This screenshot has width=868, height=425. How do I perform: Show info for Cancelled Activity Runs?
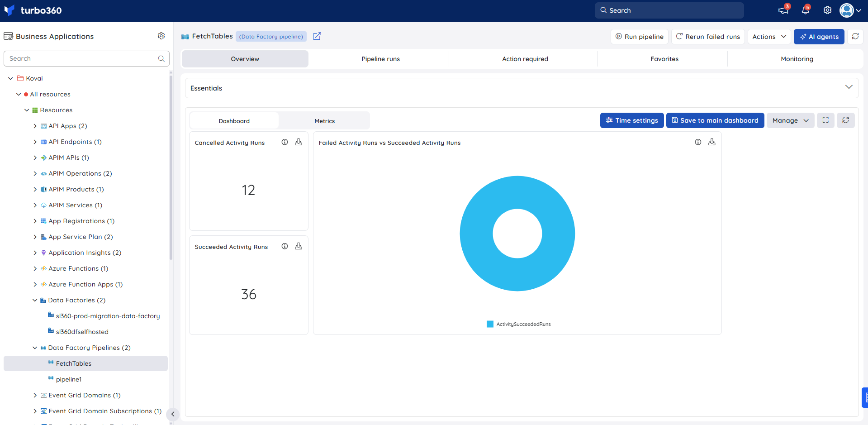pos(285,142)
